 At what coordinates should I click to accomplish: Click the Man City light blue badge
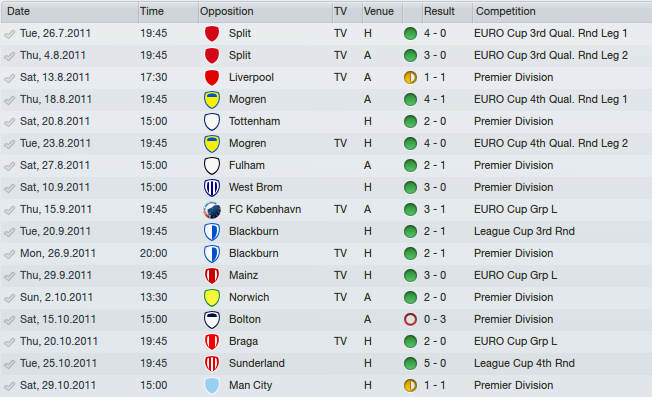[x=212, y=385]
